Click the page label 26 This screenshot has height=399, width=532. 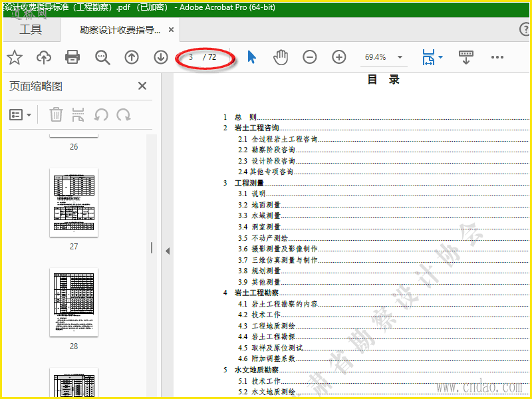pyautogui.click(x=74, y=147)
